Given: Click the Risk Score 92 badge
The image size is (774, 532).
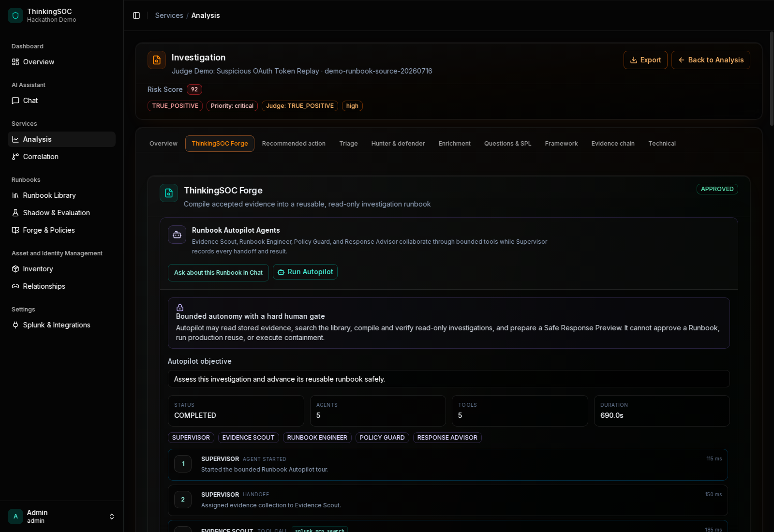Looking at the screenshot, I should click(194, 89).
